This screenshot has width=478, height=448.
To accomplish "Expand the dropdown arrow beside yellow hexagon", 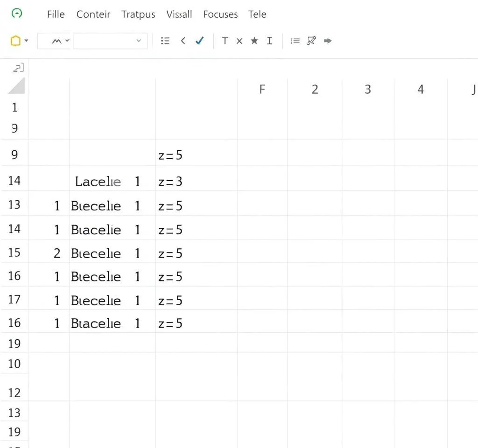I will pyautogui.click(x=26, y=41).
